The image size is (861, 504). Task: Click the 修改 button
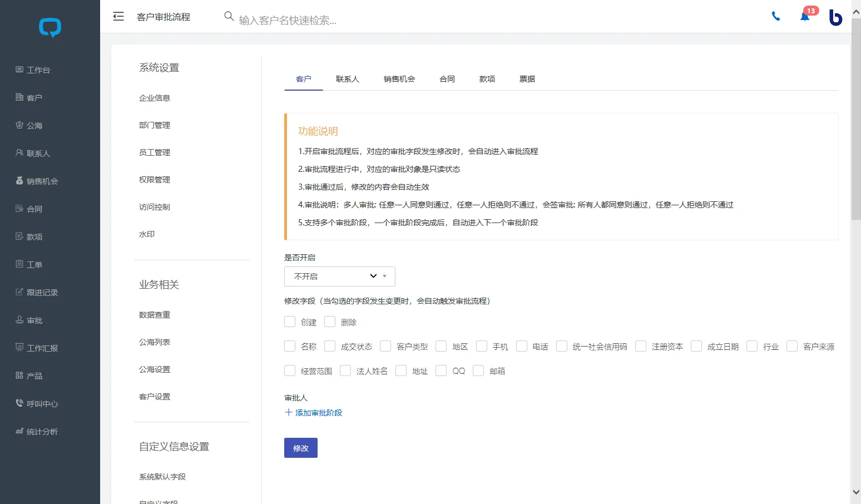[301, 448]
